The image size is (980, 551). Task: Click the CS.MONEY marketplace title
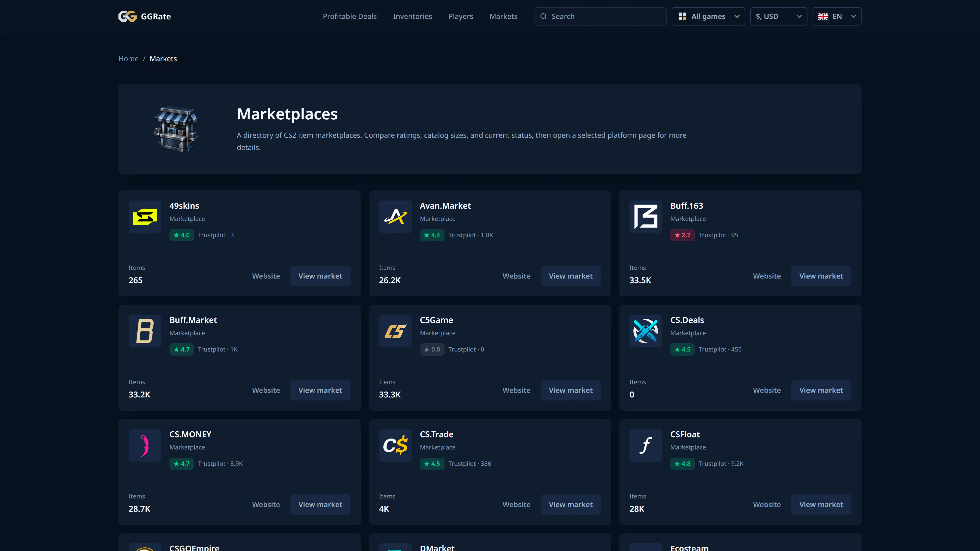(x=190, y=434)
